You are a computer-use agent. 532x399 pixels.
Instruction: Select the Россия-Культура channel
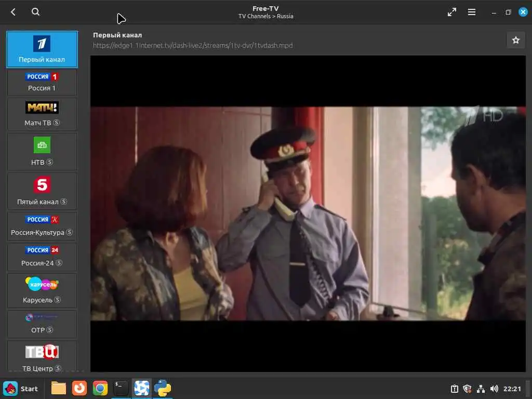tap(42, 226)
